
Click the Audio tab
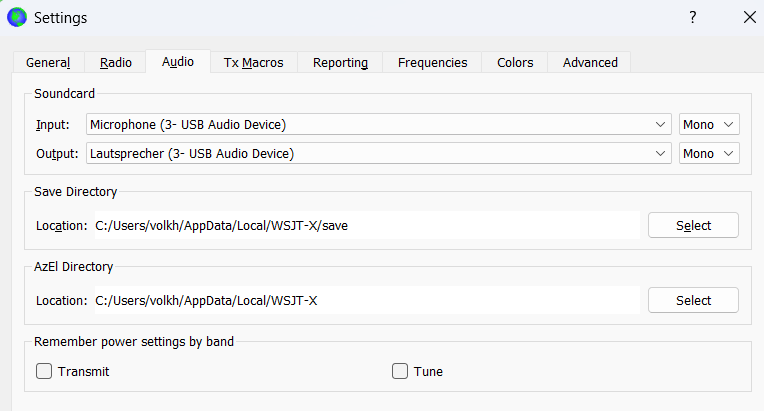(178, 61)
